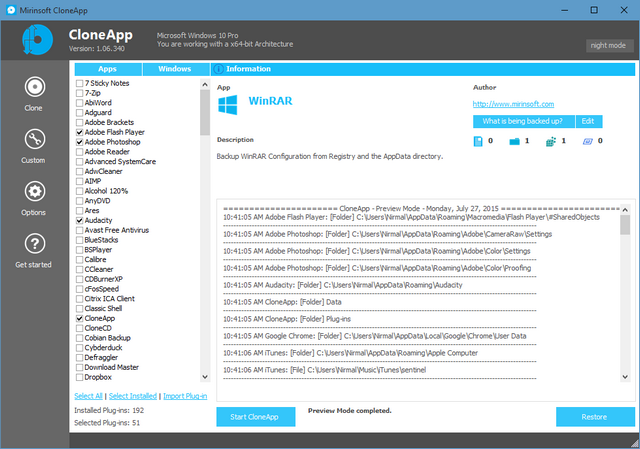Click the registry keys count icon
This screenshot has height=449, width=640.
pyautogui.click(x=551, y=141)
